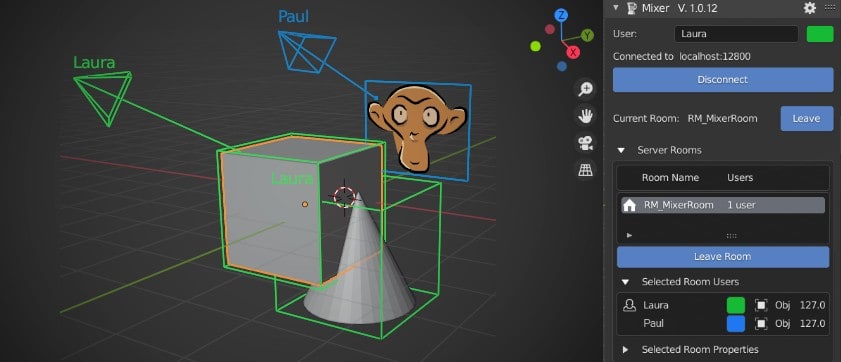Toggle Laura's selection frame icon

point(761,306)
